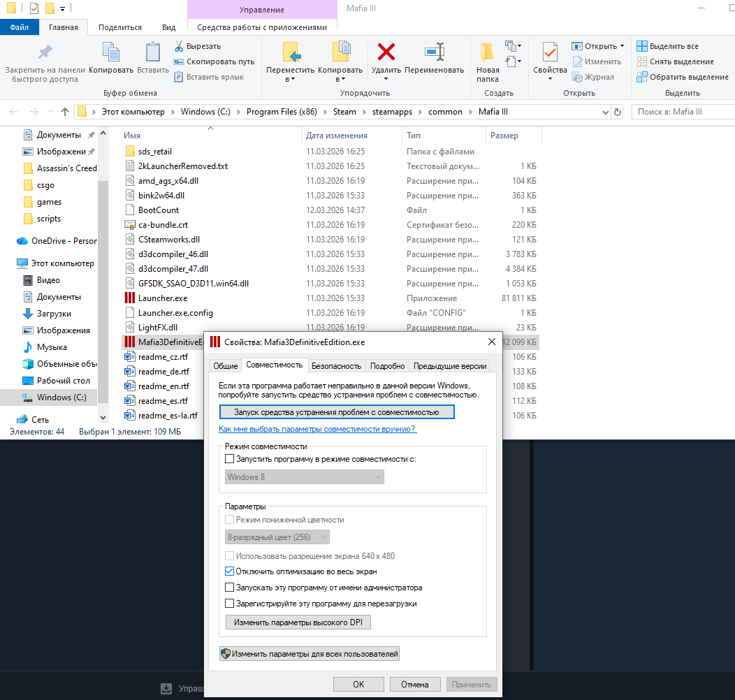Click manual compatibility settings help link
Viewport: 735px width, 700px height.
tap(317, 429)
